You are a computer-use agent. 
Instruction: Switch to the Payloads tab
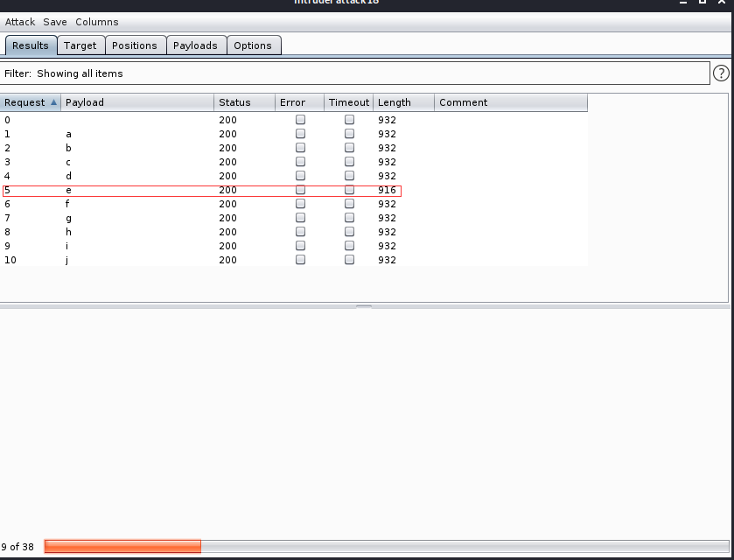195,45
